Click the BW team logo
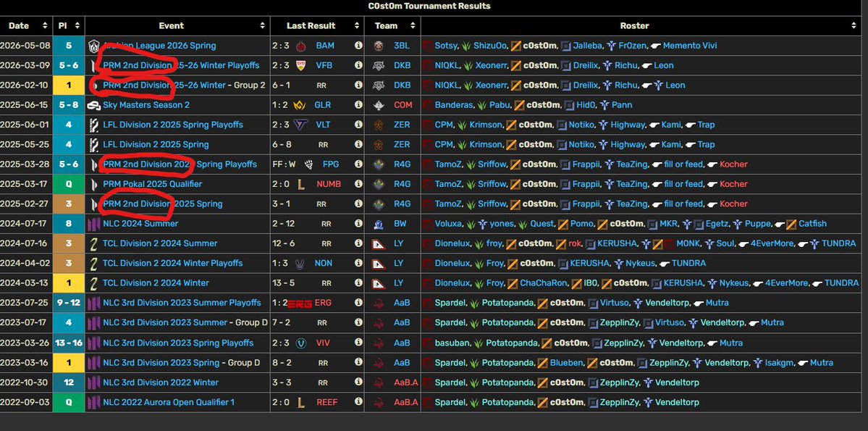This screenshot has width=868, height=431. pos(379,224)
